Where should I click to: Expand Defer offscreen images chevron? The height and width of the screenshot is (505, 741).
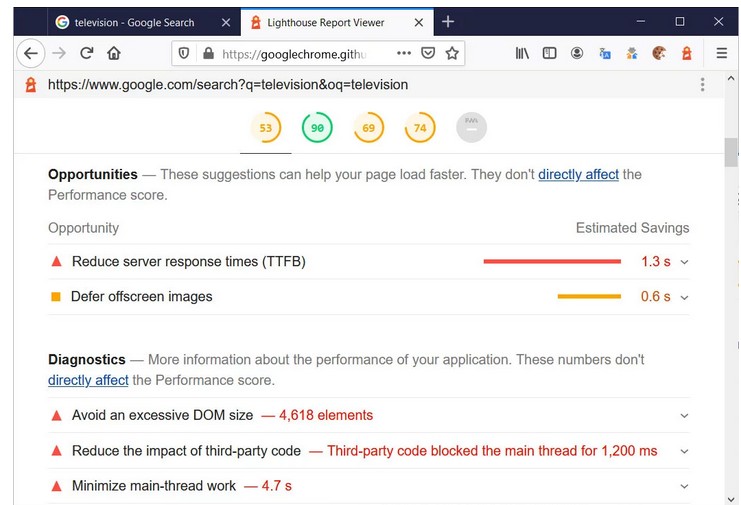click(x=684, y=298)
